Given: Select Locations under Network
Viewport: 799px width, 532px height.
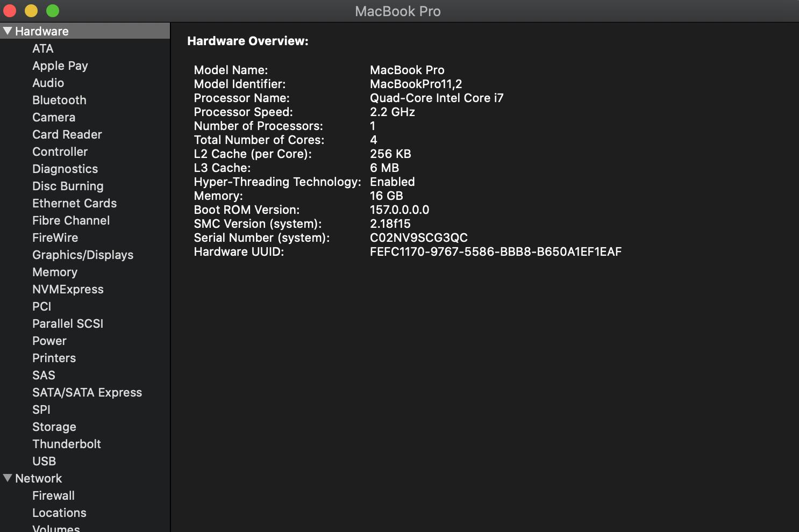Looking at the screenshot, I should click(59, 513).
